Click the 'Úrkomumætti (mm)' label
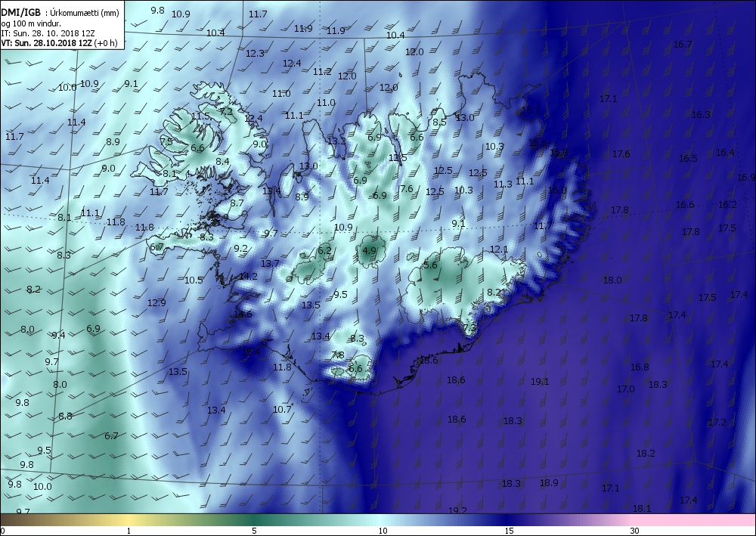The height and width of the screenshot is (536, 756). [85, 13]
